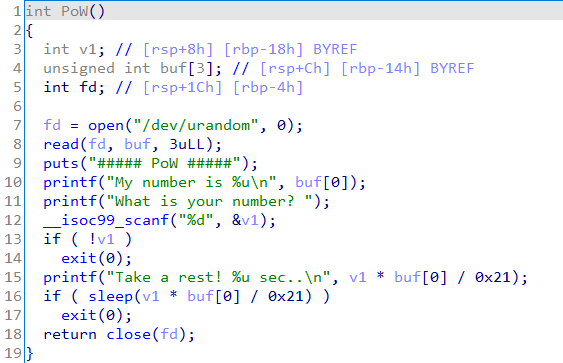Click the read call on line 8
Image resolution: width=563 pixels, height=363 pixels.
coord(61,144)
